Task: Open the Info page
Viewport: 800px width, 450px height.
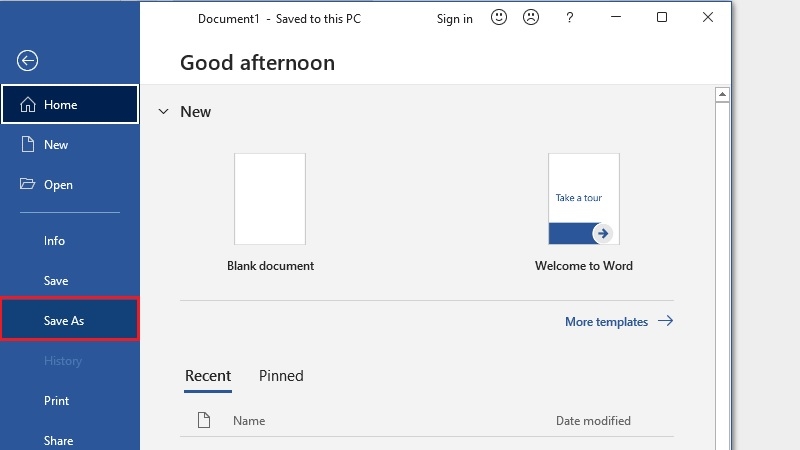Action: pyautogui.click(x=70, y=240)
